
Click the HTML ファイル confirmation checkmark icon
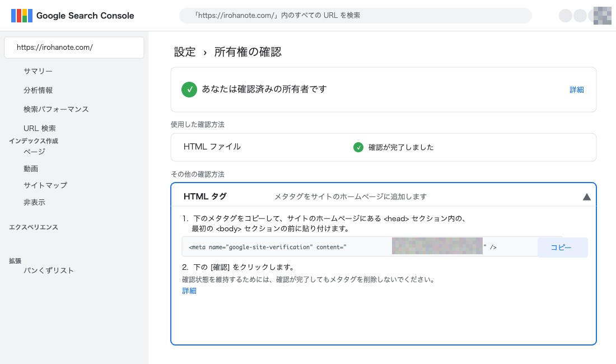pyautogui.click(x=357, y=147)
